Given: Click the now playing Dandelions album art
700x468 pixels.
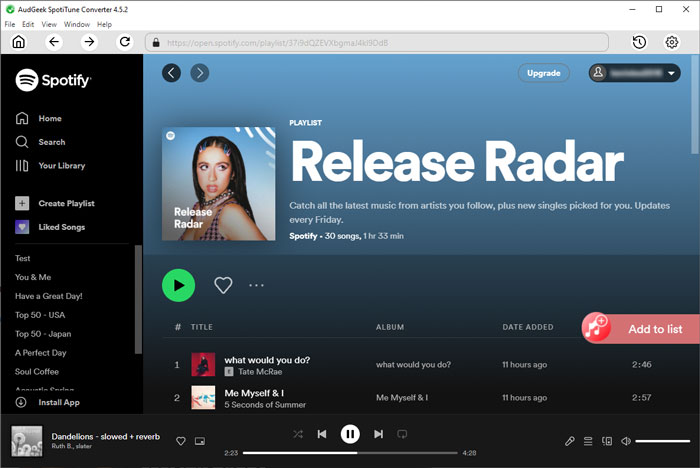Looking at the screenshot, I should tap(27, 441).
